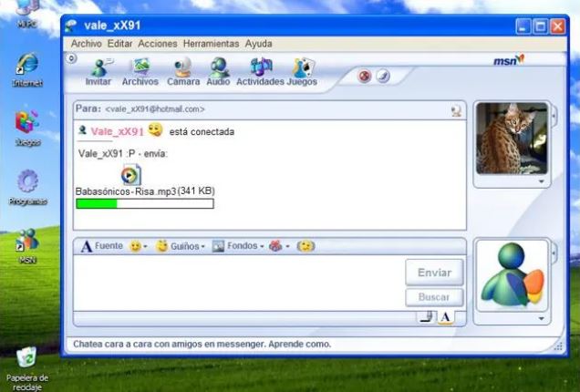Click the Buscar search button
This screenshot has height=392, width=580.
(x=435, y=297)
